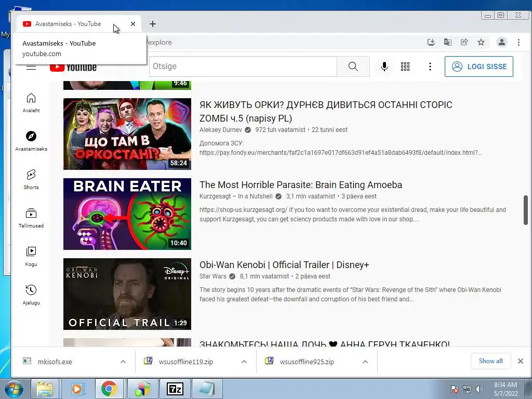Viewport: 532px width, 399px height.
Task: Open the mkisofs.exe downloaded file
Action: [x=55, y=362]
